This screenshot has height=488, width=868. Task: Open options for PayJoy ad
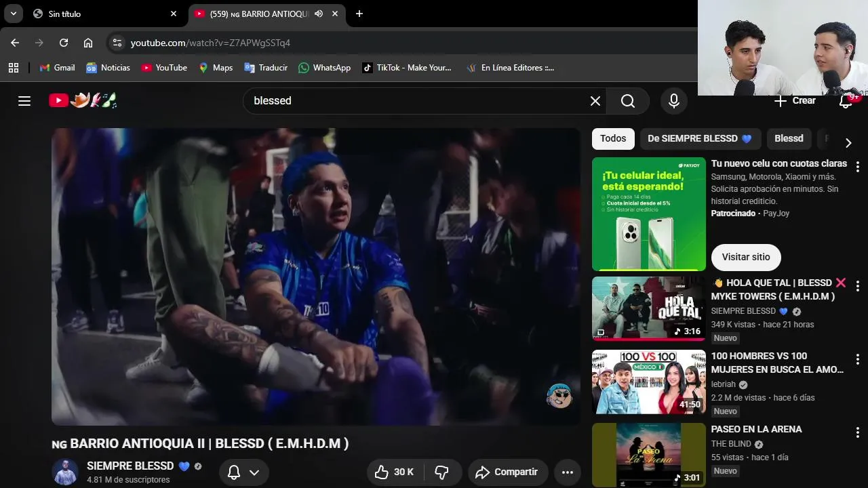pos(857,167)
